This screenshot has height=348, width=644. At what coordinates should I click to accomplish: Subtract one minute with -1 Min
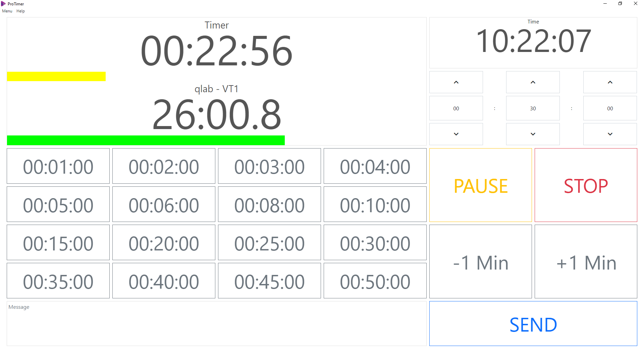480,262
